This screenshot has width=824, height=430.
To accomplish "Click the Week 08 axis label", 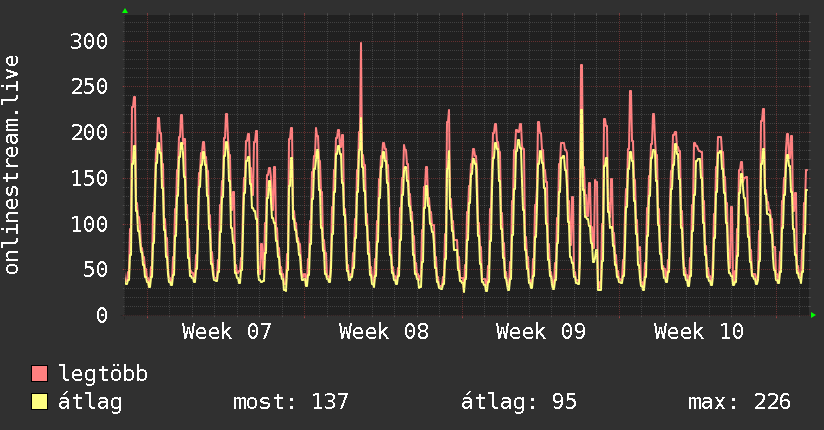I will (x=384, y=332).
